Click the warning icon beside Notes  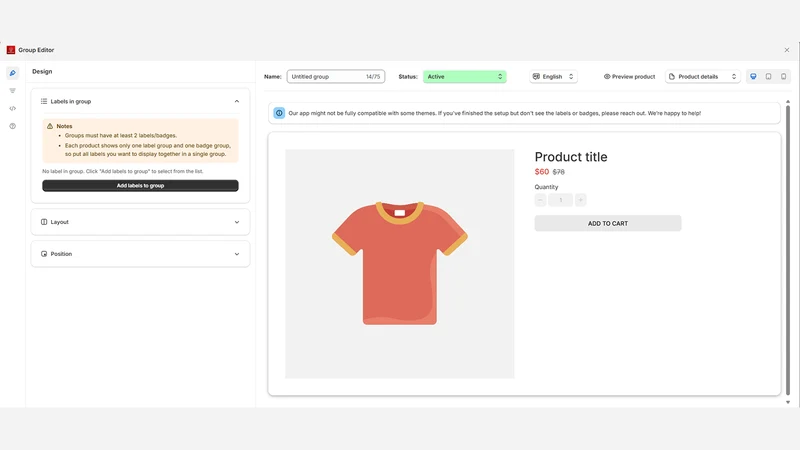50,126
